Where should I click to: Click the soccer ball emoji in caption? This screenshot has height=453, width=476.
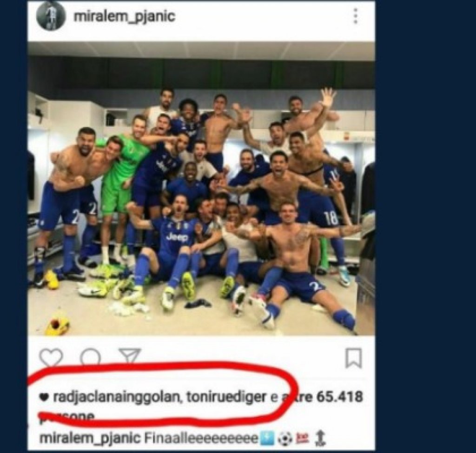pyautogui.click(x=284, y=439)
